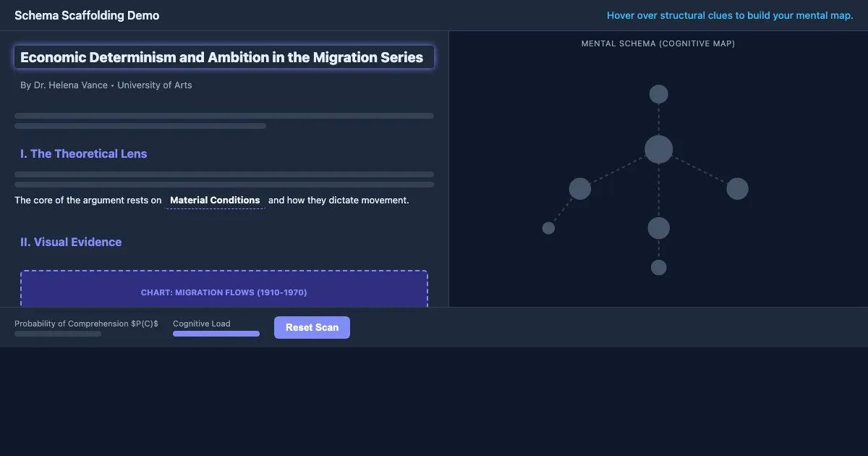The width and height of the screenshot is (868, 456).
Task: Select the I. The Theoretical Lens heading
Action: 83,153
